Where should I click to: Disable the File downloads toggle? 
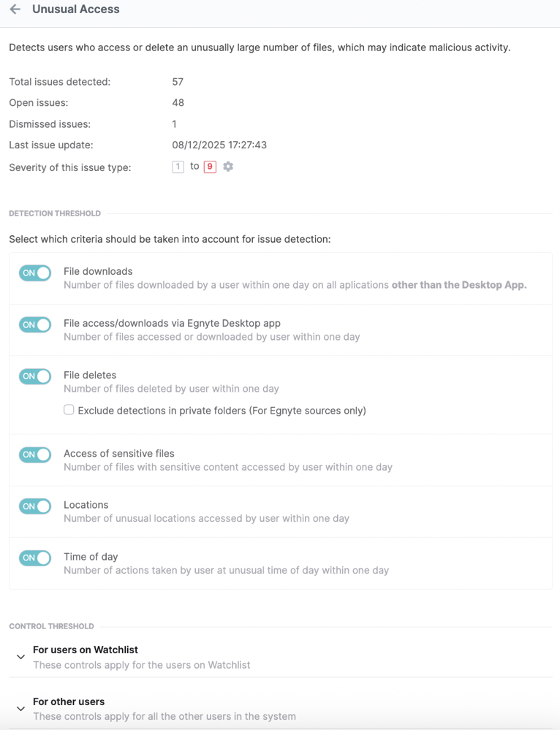(35, 273)
